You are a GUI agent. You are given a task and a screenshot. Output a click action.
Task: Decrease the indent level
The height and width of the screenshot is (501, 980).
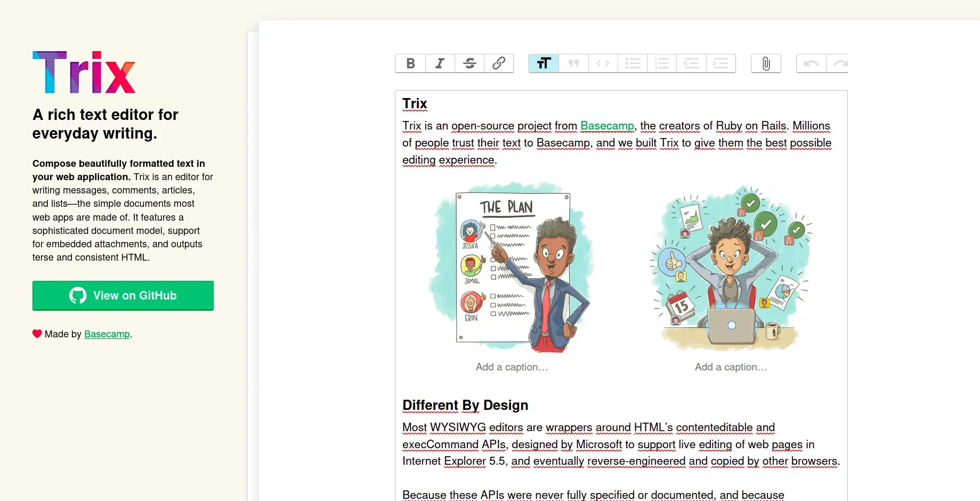coord(691,63)
